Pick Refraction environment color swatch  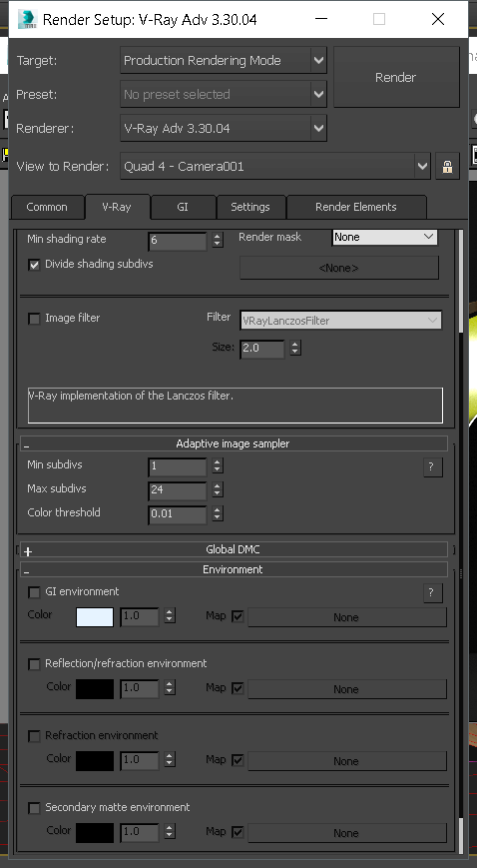click(95, 761)
